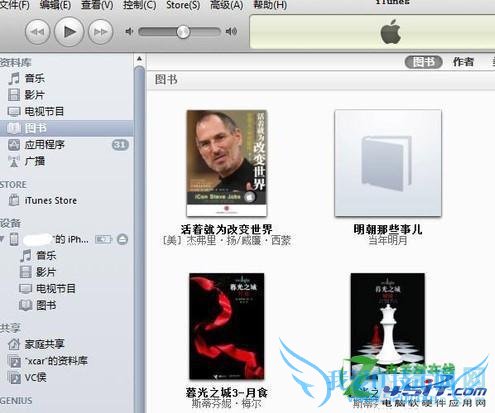Click the Apple logo status display
Viewport: 495px width, 413px height.
pyautogui.click(x=391, y=32)
